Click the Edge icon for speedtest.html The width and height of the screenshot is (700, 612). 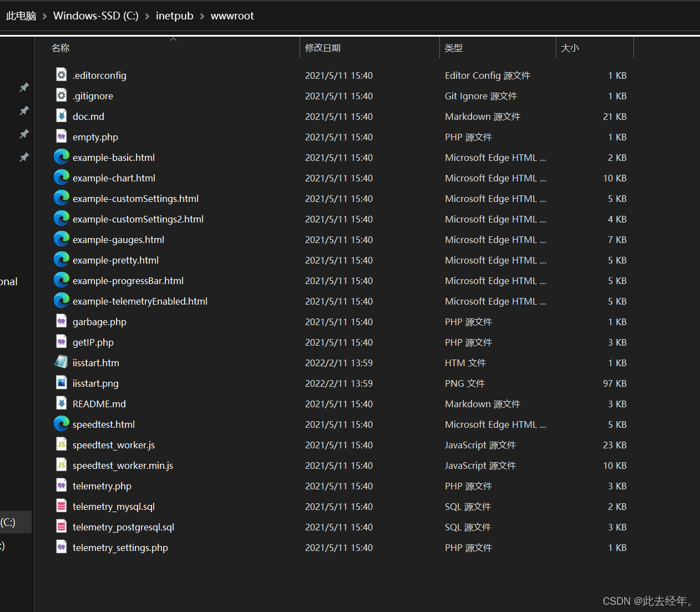[62, 424]
